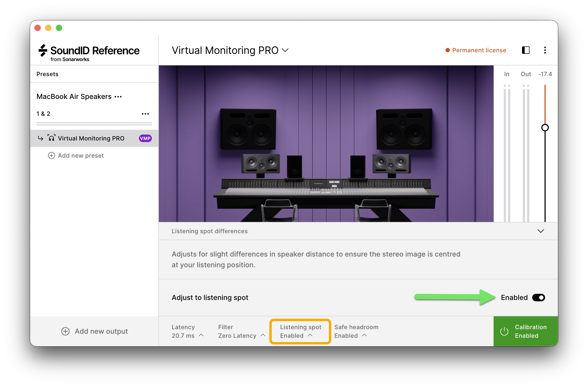Click the plus icon beside Add new output
Image resolution: width=588 pixels, height=386 pixels.
click(65, 331)
